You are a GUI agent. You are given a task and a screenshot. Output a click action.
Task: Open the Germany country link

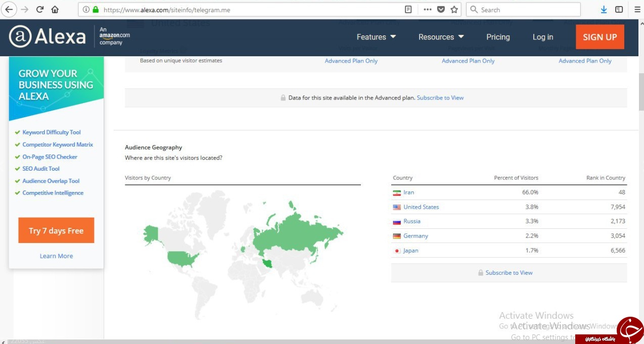(416, 236)
